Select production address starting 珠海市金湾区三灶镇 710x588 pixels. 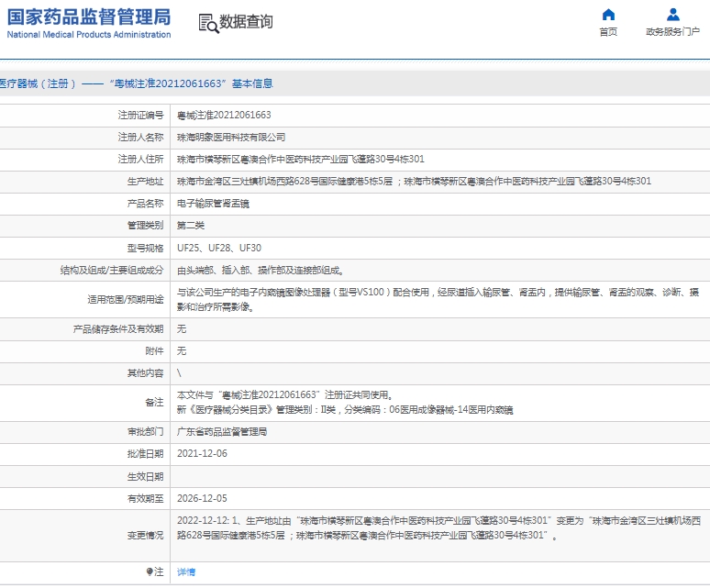pyautogui.click(x=414, y=181)
